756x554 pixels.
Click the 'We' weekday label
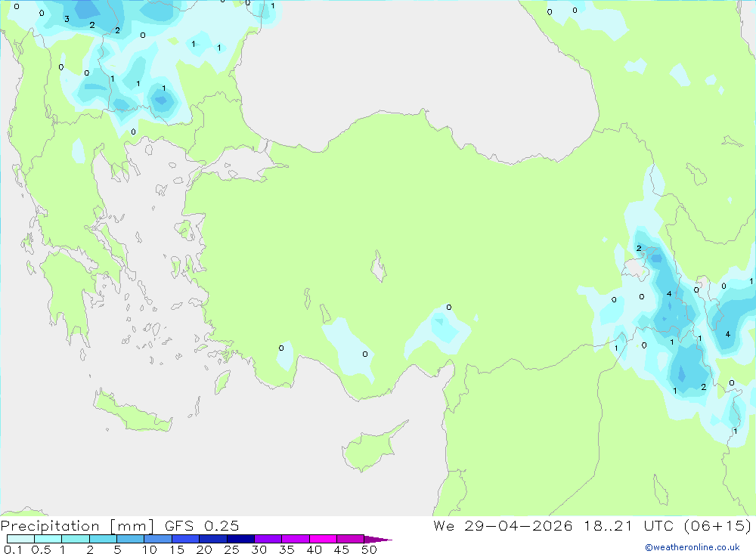(444, 526)
